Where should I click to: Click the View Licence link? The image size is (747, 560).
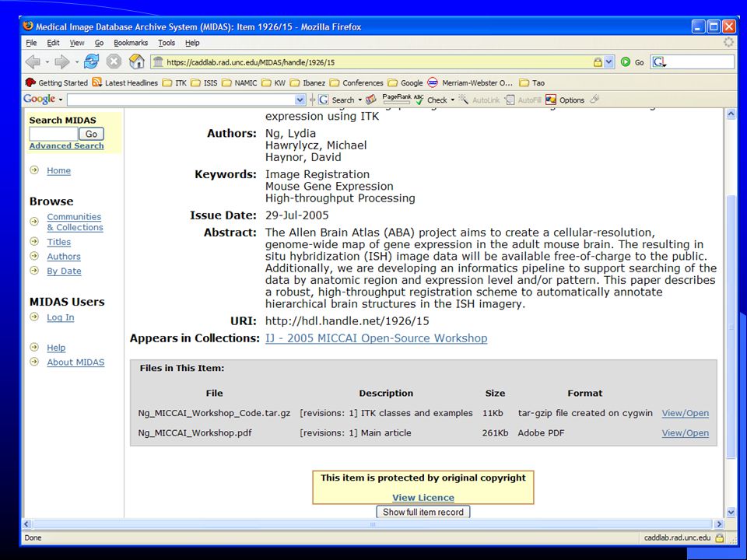(x=423, y=498)
